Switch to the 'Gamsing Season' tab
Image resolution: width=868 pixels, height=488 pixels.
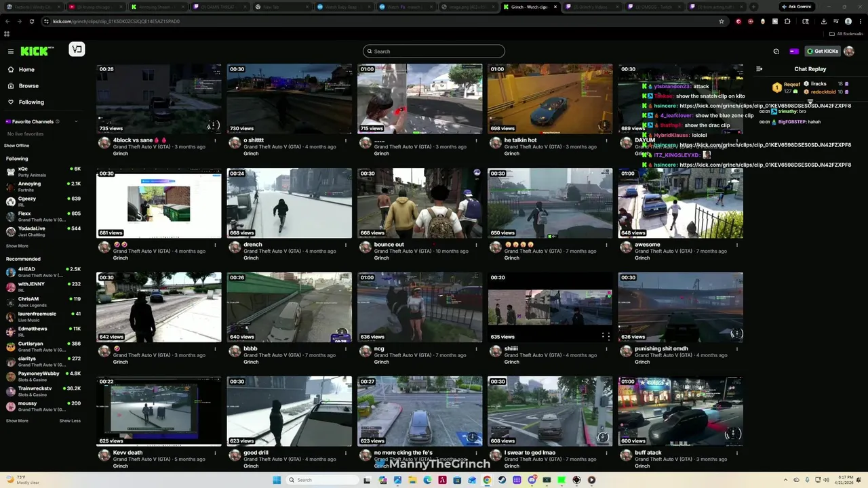(x=158, y=7)
